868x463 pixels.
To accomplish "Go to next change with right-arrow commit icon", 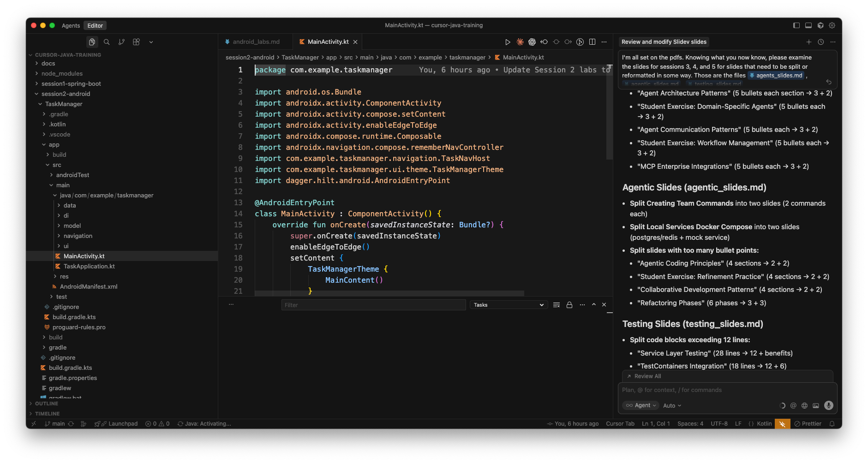I will [568, 42].
